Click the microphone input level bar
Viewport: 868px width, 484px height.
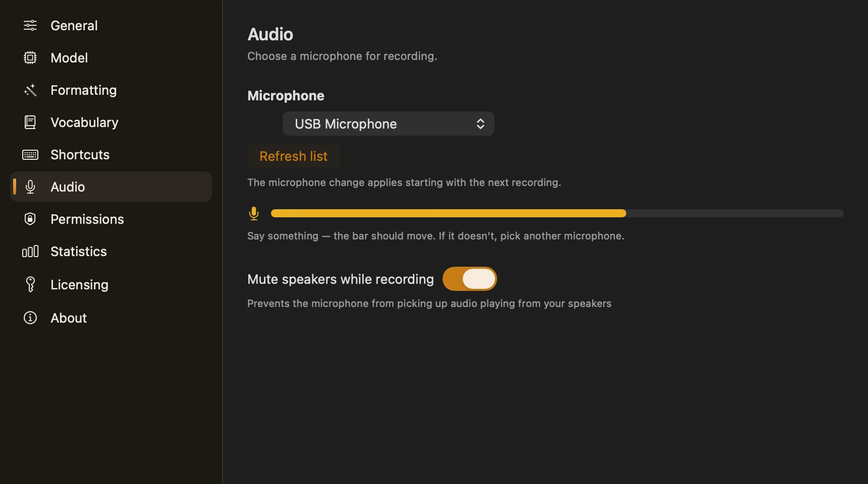(x=557, y=213)
